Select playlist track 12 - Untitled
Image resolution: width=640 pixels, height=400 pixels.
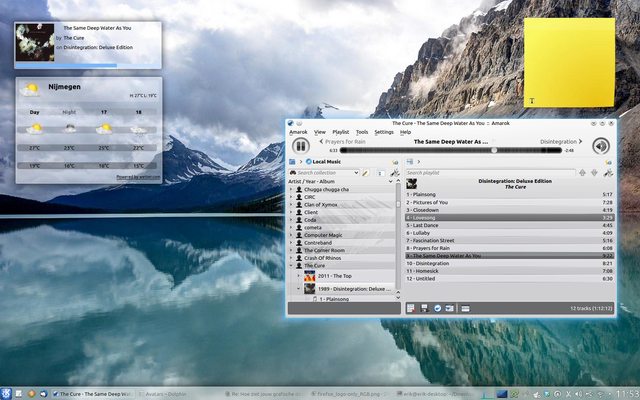click(x=509, y=279)
